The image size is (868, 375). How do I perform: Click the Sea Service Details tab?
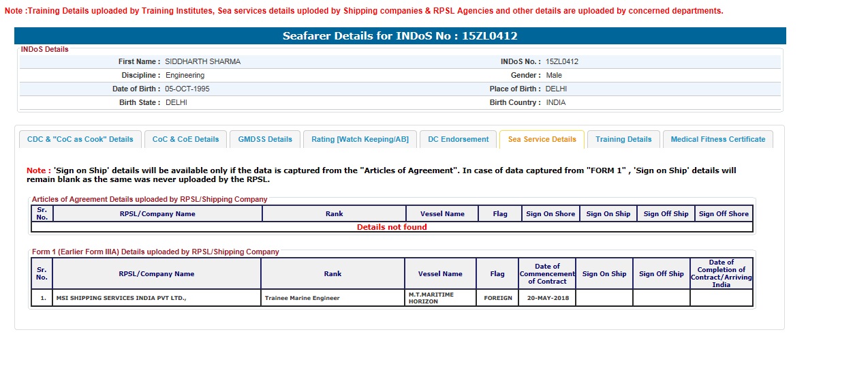click(x=542, y=139)
